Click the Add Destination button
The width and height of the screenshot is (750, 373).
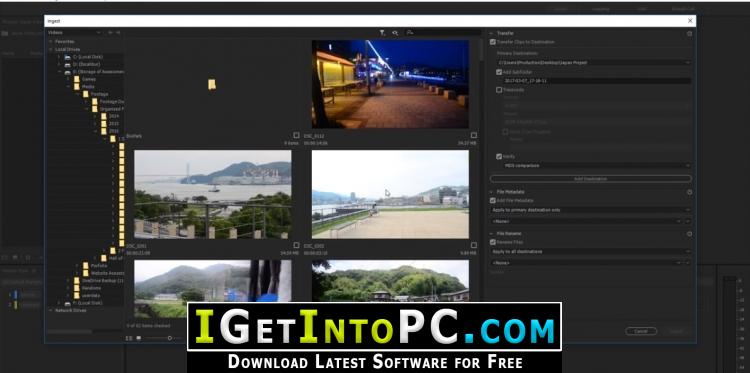(591, 179)
